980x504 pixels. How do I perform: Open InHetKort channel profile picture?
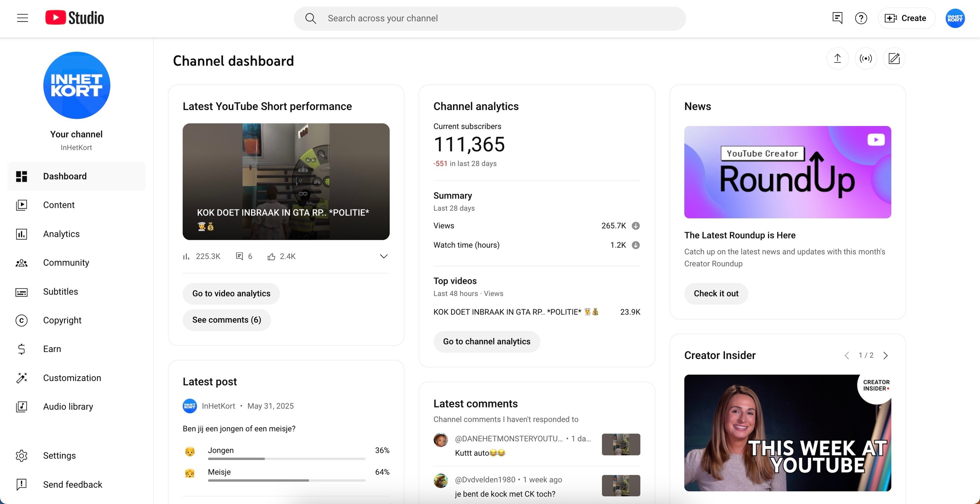pos(76,85)
